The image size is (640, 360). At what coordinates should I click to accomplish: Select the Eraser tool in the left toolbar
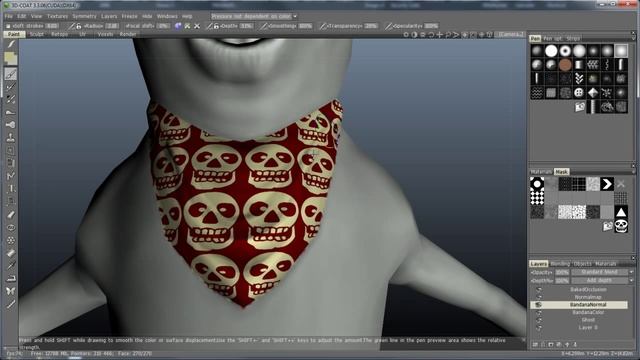click(x=11, y=215)
